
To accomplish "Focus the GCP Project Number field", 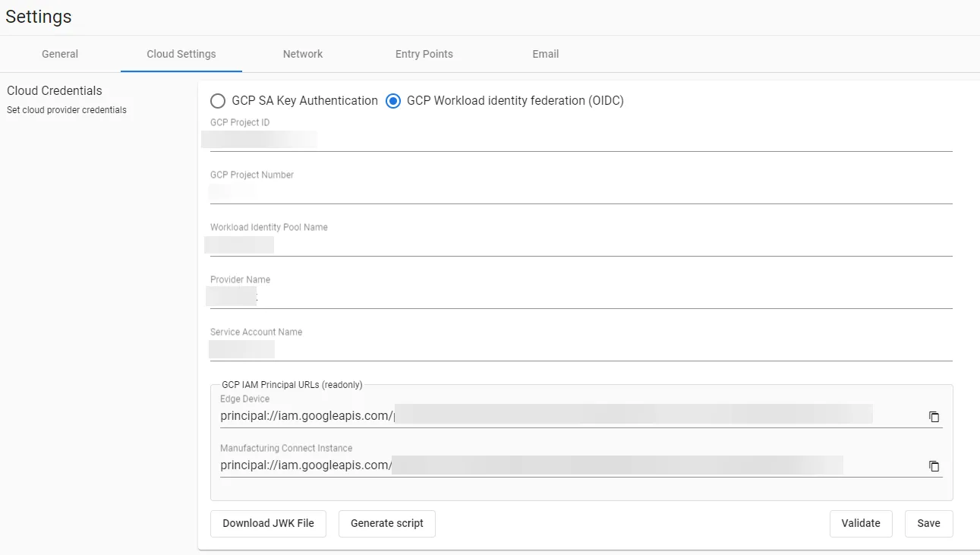I will pyautogui.click(x=581, y=192).
